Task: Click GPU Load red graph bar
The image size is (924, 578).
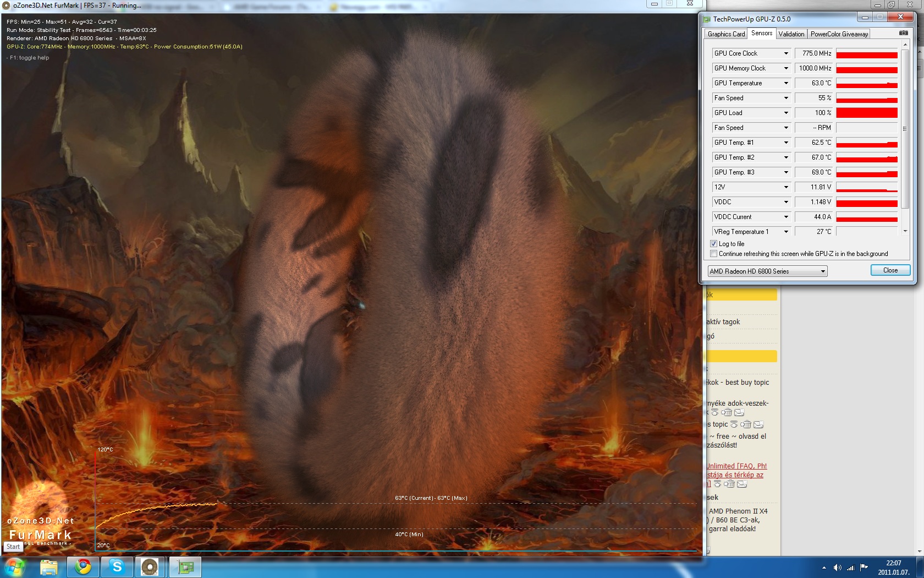Action: [x=867, y=113]
